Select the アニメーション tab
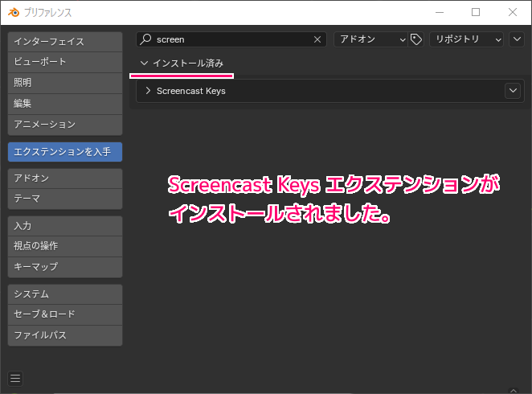The image size is (532, 394). point(65,125)
